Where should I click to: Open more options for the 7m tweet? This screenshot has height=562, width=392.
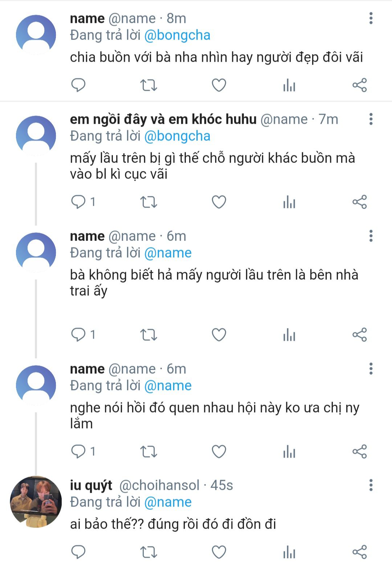(x=371, y=119)
